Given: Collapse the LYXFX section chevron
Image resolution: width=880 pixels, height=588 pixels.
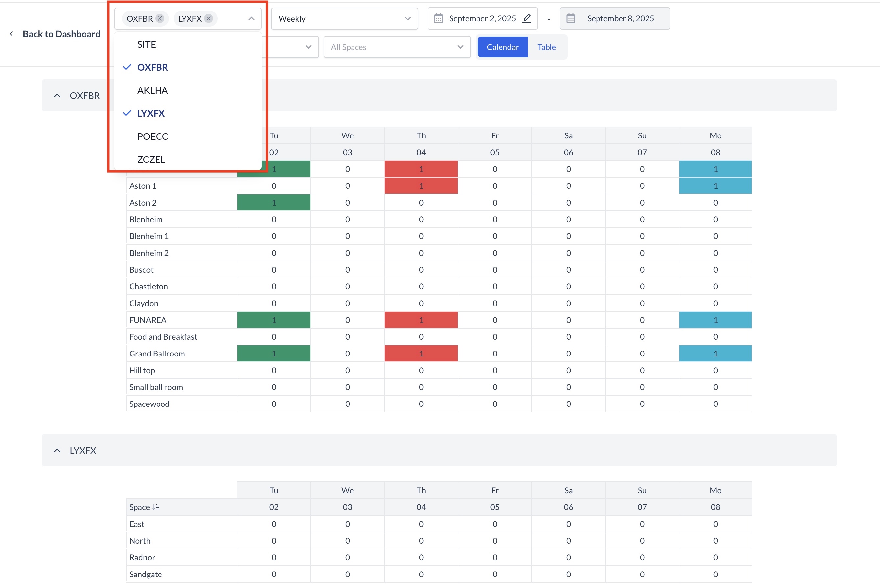Looking at the screenshot, I should pos(57,451).
